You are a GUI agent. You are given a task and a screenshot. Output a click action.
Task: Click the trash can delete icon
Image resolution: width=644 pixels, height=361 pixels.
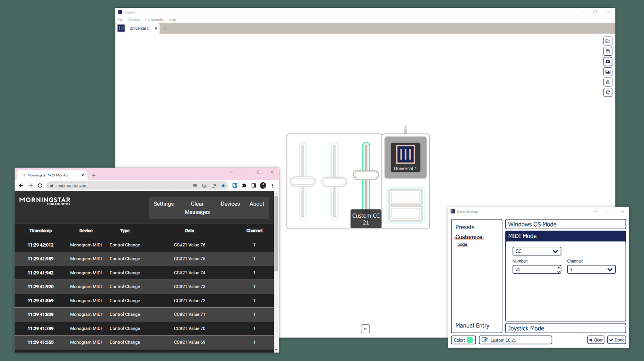tap(607, 82)
